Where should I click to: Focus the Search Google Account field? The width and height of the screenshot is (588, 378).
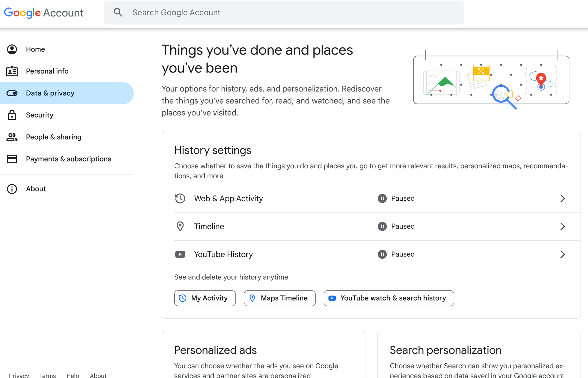point(294,12)
